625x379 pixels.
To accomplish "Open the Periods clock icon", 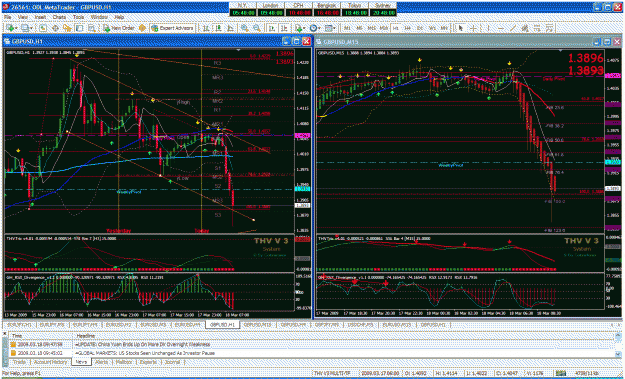I will pos(314,28).
